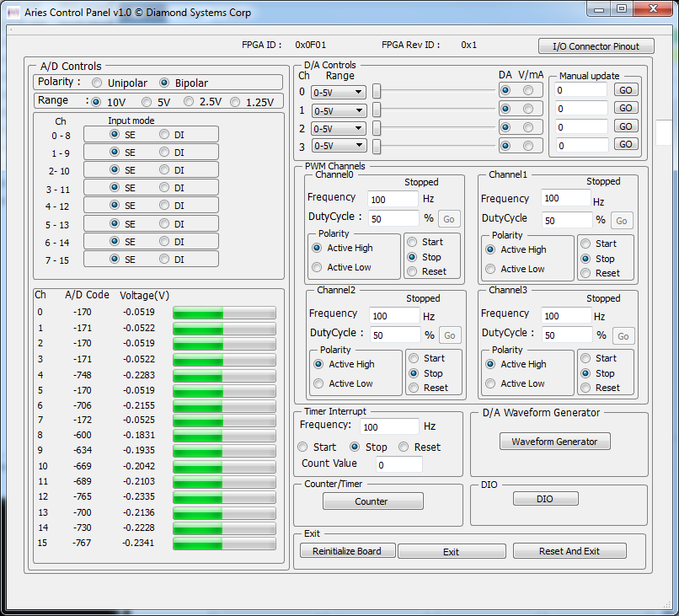Open the DIO window
This screenshot has height=616, width=679.
(x=545, y=498)
